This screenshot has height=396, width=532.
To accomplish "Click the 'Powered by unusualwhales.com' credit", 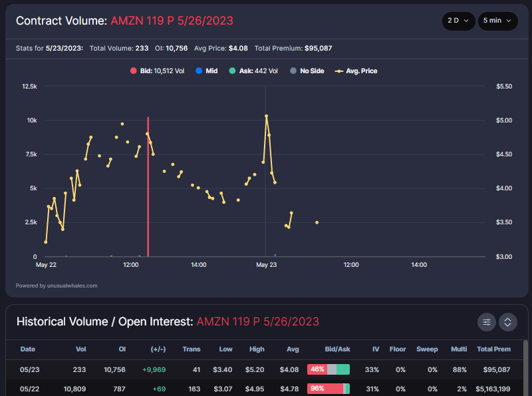I will (x=57, y=286).
